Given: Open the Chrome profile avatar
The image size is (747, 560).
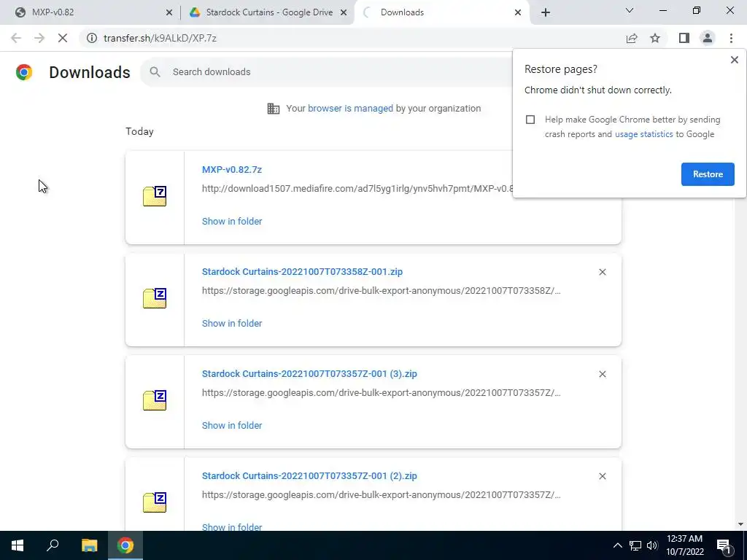Looking at the screenshot, I should (x=708, y=38).
